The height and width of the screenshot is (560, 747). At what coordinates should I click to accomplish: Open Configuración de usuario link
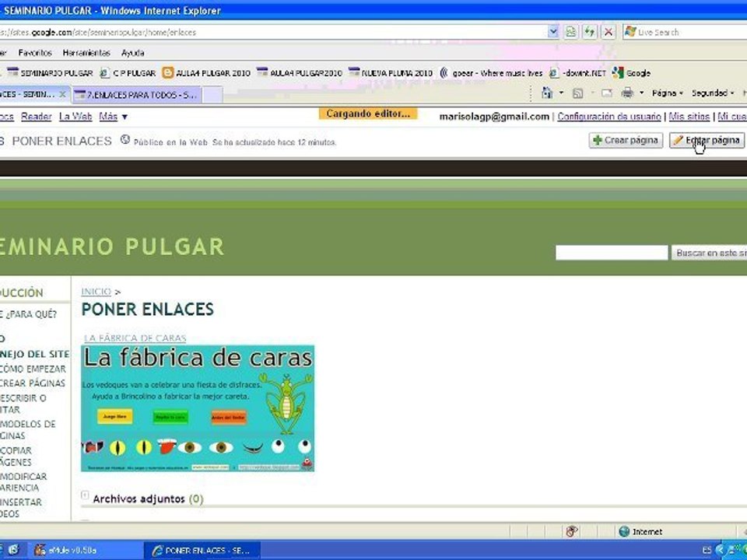coord(608,117)
